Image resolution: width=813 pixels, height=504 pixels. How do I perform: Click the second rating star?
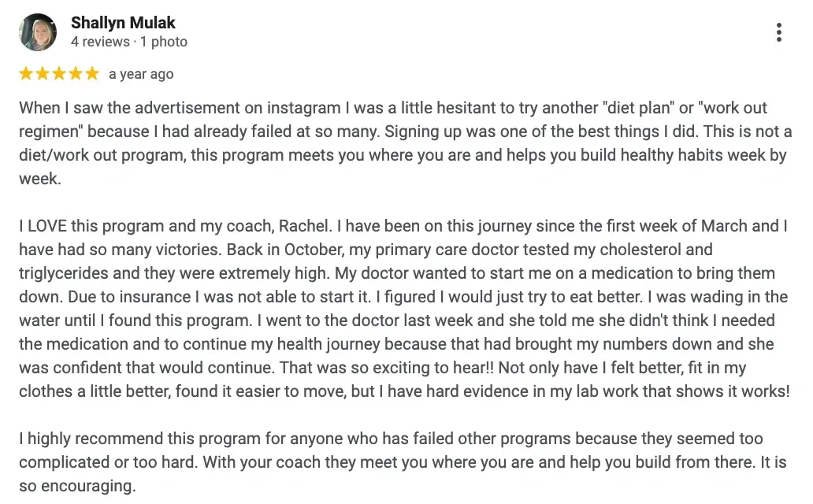pyautogui.click(x=43, y=74)
